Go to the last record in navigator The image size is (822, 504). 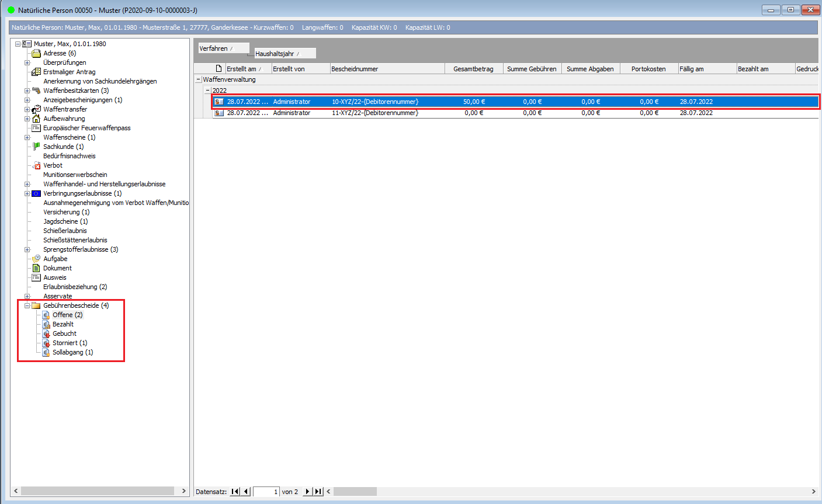coord(318,492)
